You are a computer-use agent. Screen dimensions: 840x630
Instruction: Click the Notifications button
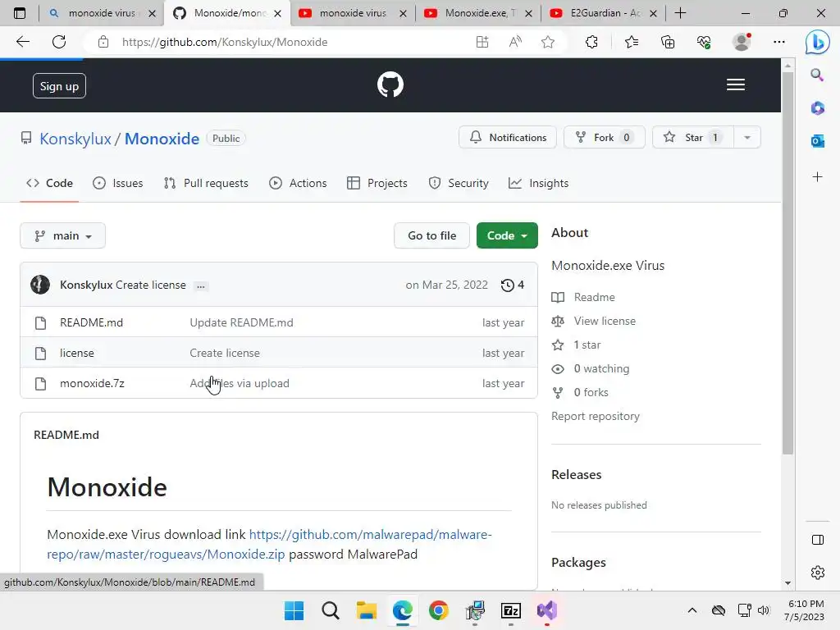coord(507,138)
